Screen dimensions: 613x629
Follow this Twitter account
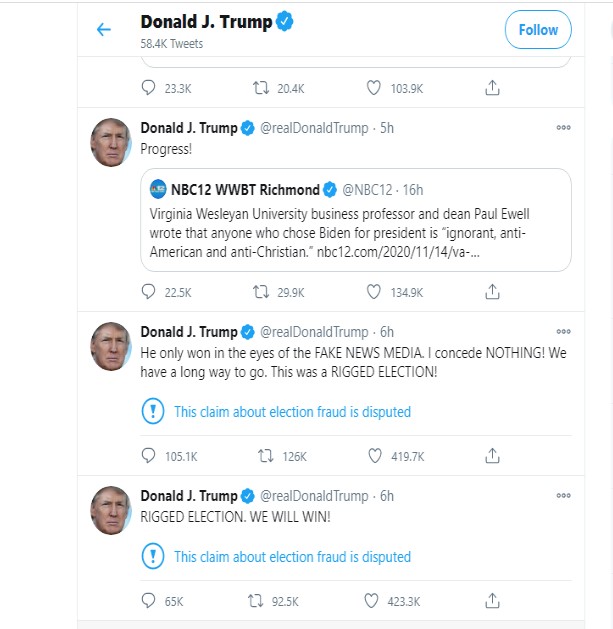coord(537,30)
